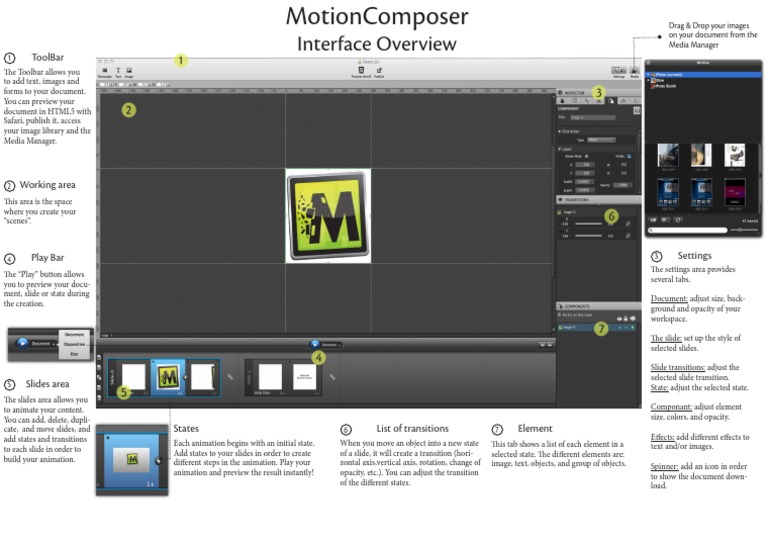Click the edit pencil of the first transition
This screenshot has width=768, height=543.
628,224
